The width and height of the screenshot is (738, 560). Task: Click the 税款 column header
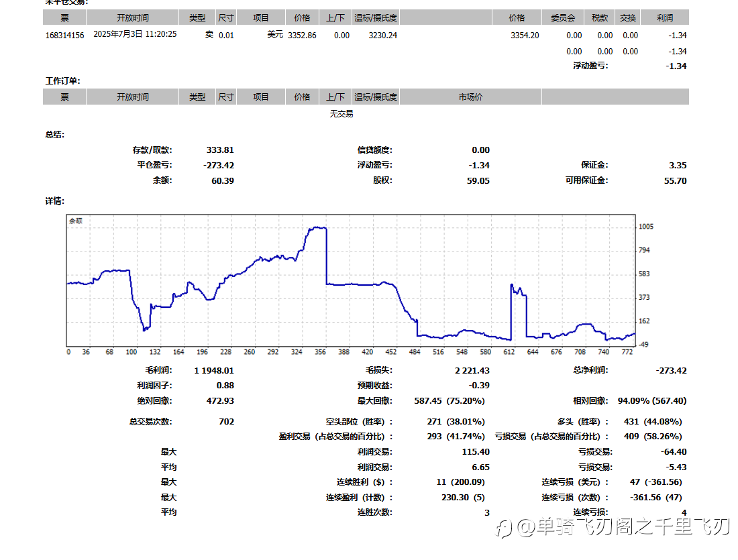point(600,18)
